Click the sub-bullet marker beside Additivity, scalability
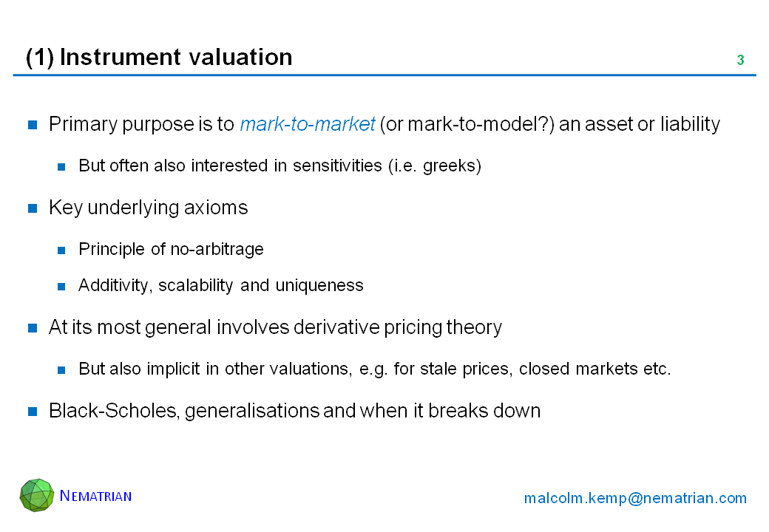Screen dimensions: 769x532 tap(63, 286)
